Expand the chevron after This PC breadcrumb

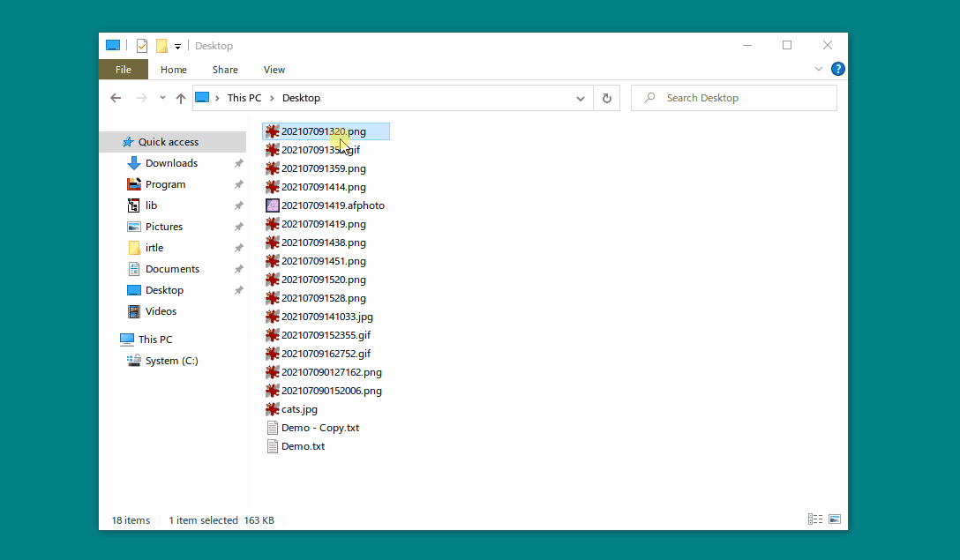coord(272,98)
